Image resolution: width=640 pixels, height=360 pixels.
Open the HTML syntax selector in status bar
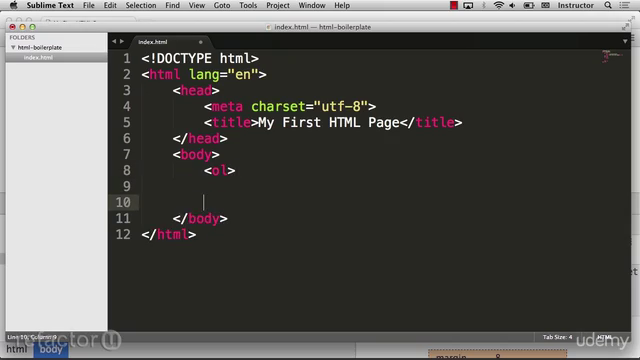[x=604, y=337]
